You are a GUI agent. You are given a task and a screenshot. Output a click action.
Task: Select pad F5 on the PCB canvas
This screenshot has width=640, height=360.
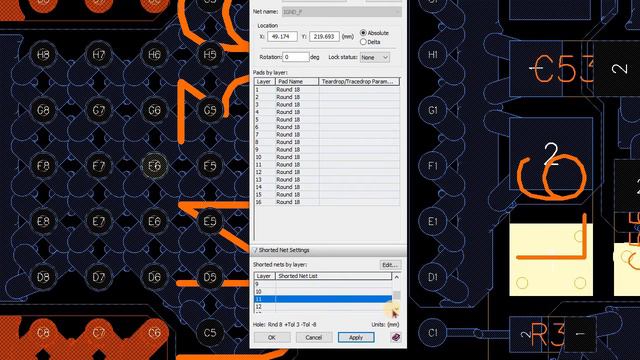point(210,166)
